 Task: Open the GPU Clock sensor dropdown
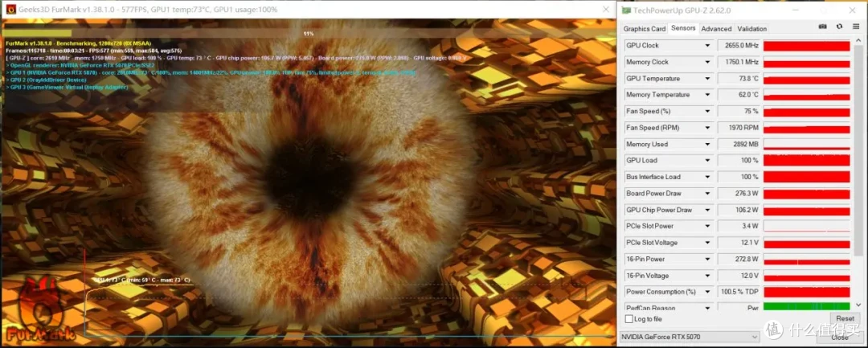(x=707, y=46)
